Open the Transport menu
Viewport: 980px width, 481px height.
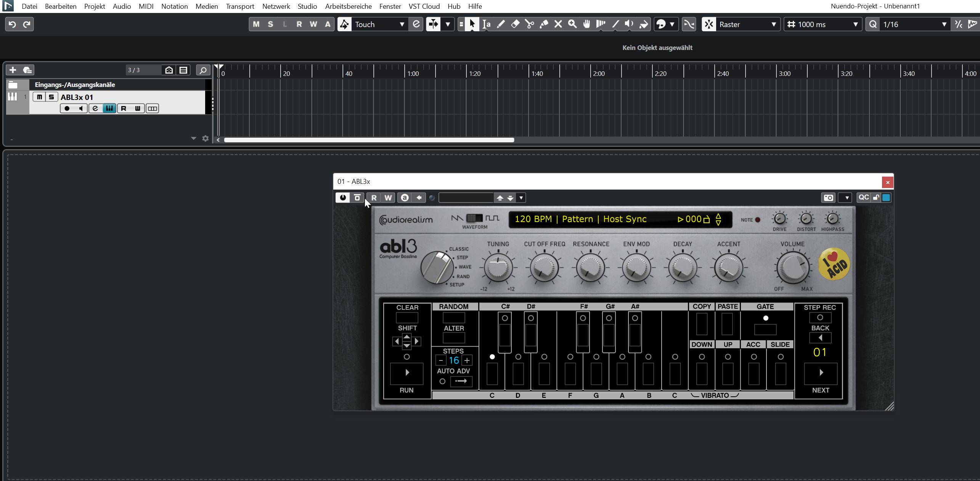[x=240, y=6]
